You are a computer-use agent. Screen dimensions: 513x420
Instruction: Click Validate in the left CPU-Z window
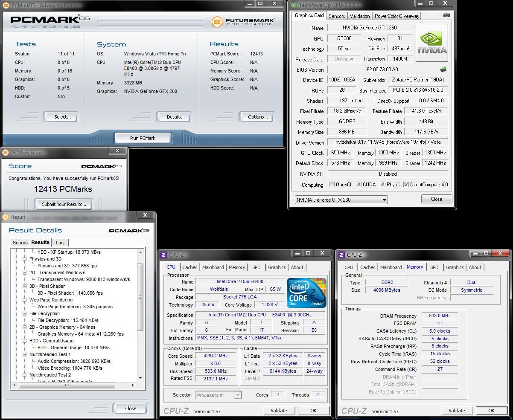click(x=279, y=411)
